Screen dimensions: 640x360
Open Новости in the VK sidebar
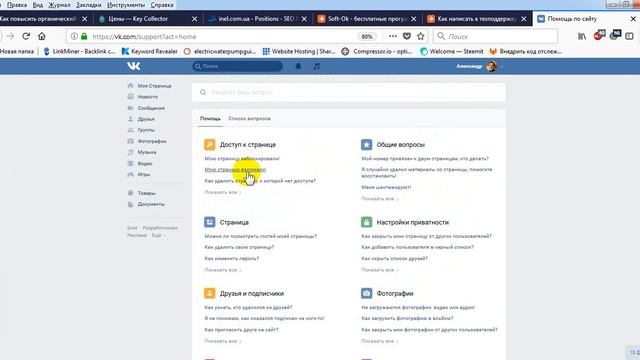[x=143, y=97]
